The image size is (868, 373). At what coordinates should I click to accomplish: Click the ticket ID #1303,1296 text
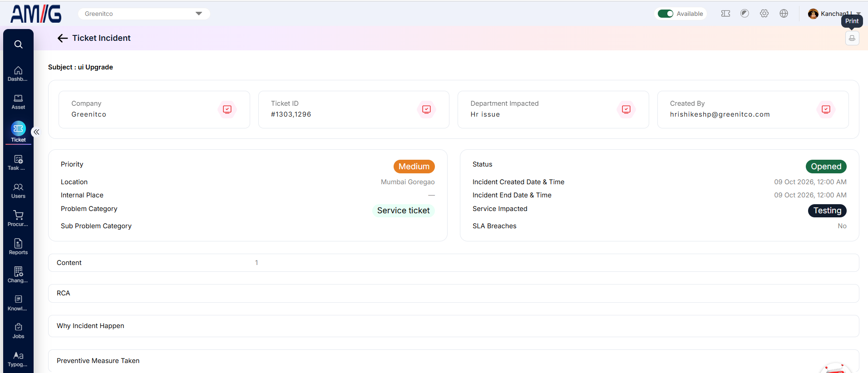click(x=291, y=114)
